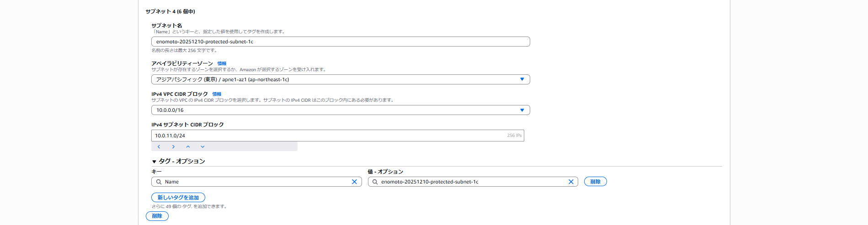Click the IPv4 subnet CIDR block field
This screenshot has width=868, height=225.
[x=337, y=136]
